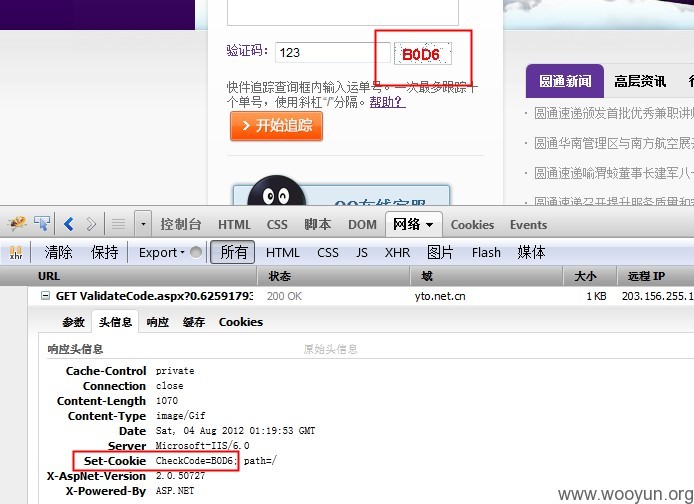Switch to the Cookies panel tab
This screenshot has width=694, height=504.
[472, 225]
